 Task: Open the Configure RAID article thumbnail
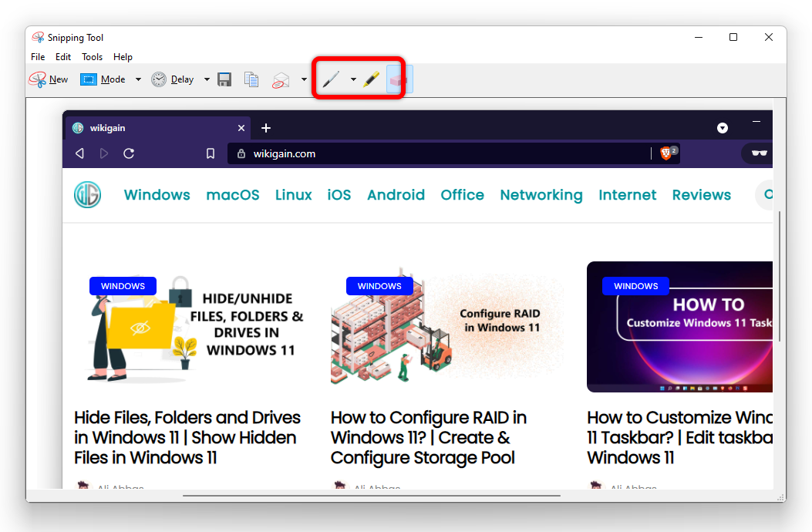(x=447, y=327)
